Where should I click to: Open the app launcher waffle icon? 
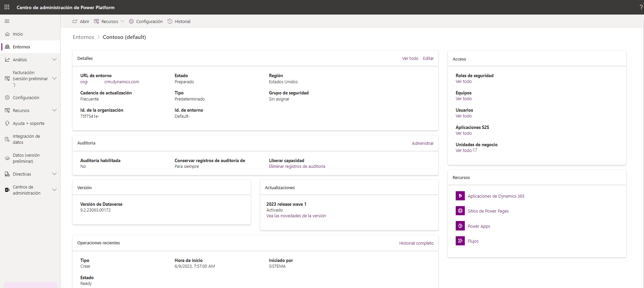[7, 7]
